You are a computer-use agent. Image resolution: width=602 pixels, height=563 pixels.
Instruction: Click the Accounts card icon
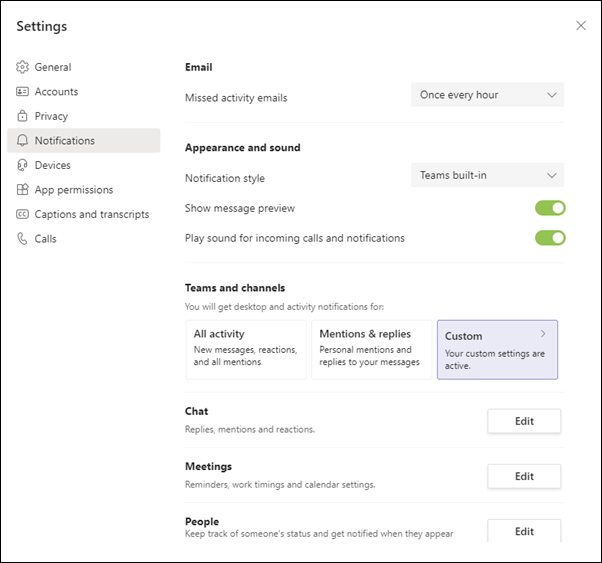coord(22,92)
